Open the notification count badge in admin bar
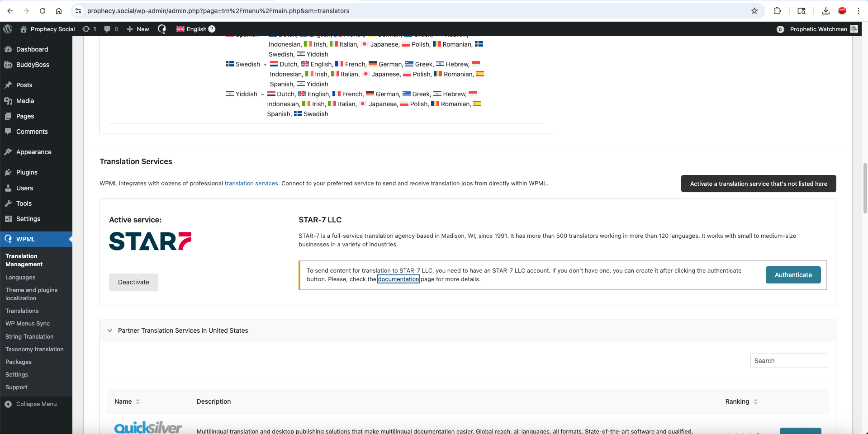 [780, 29]
